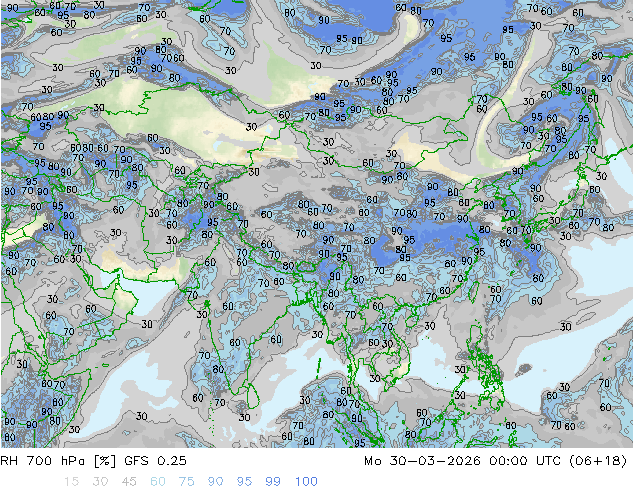
Task: Select the legend value 15
Action: [71, 482]
